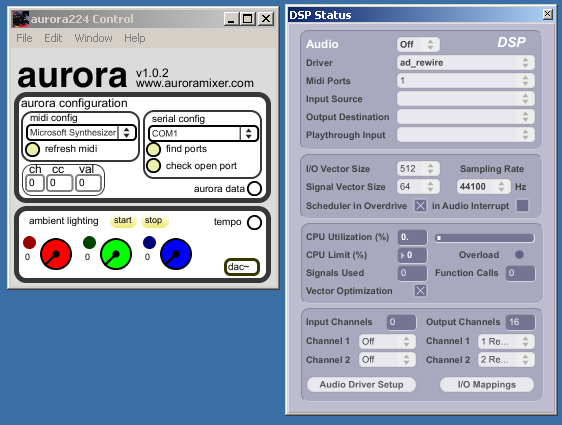Click the CPU Limit (%) number field

point(413,255)
